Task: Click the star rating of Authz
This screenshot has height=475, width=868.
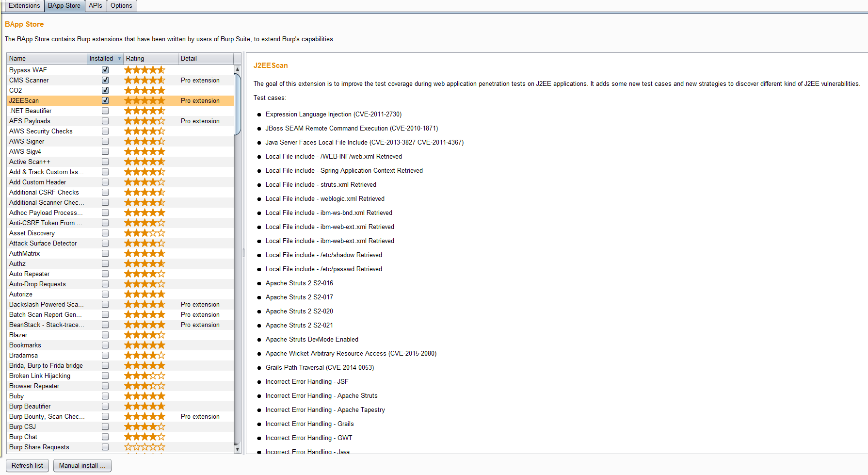Action: click(145, 263)
